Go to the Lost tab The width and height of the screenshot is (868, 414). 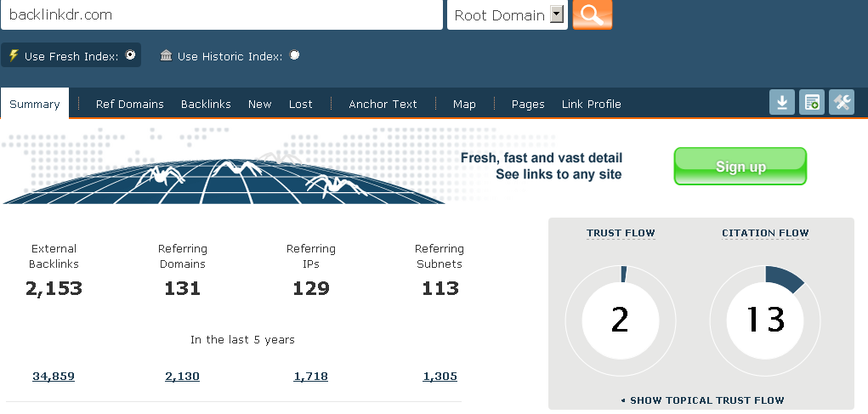point(301,104)
